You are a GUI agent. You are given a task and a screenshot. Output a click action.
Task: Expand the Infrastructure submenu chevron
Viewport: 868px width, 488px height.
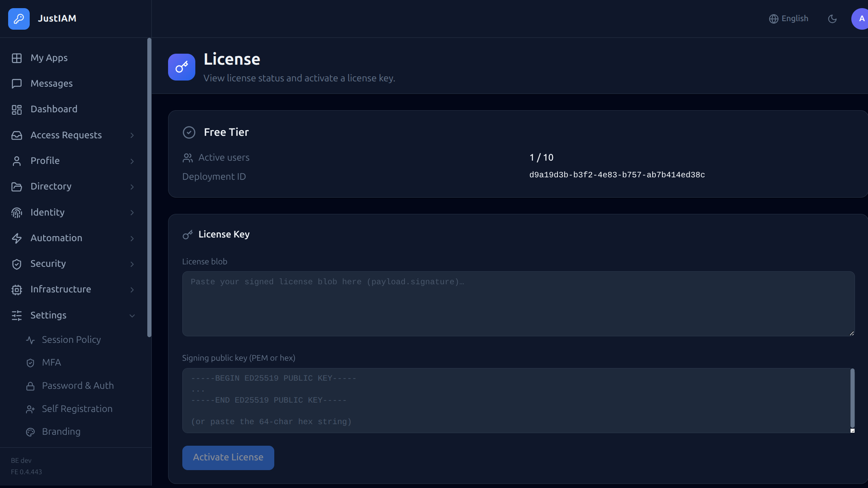(132, 290)
